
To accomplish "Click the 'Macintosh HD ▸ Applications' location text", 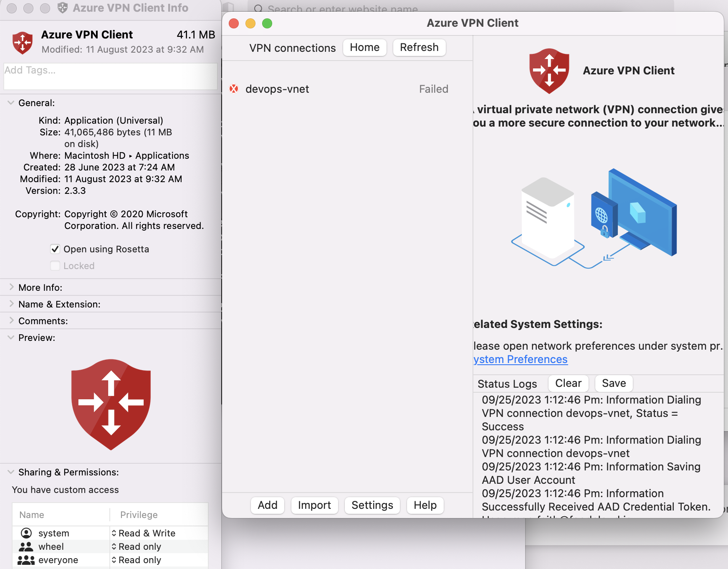I will (x=127, y=155).
